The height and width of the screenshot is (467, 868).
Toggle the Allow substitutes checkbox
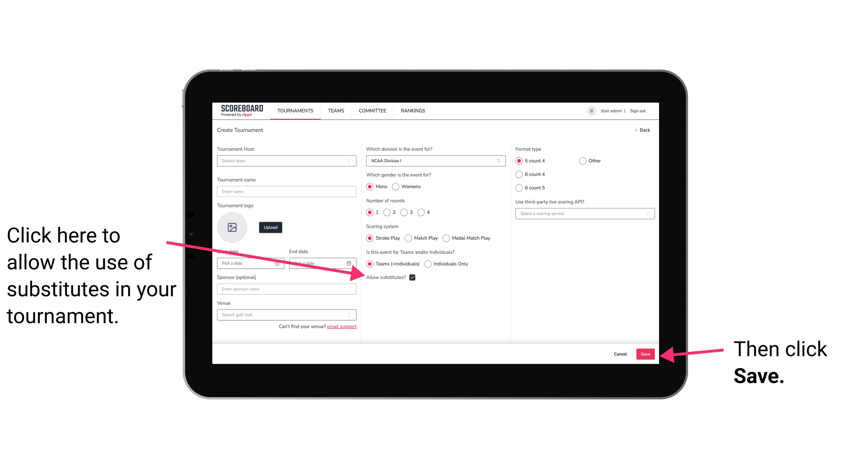coord(414,277)
